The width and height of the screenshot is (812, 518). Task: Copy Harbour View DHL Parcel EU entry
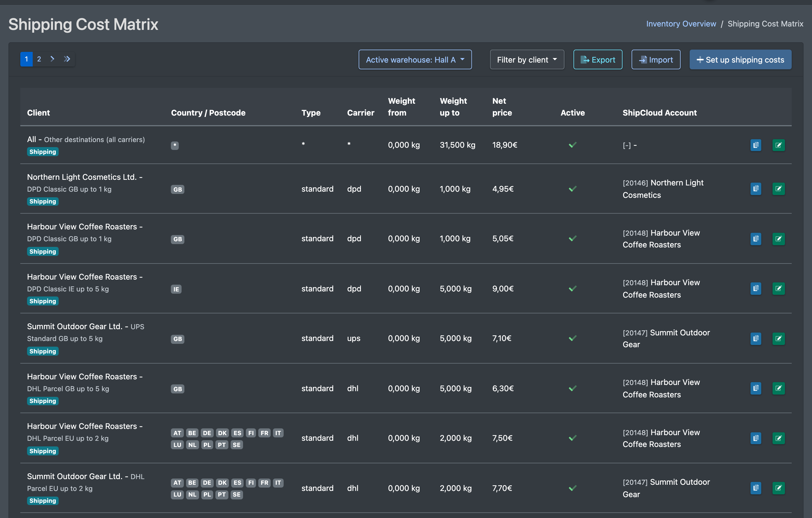756,439
